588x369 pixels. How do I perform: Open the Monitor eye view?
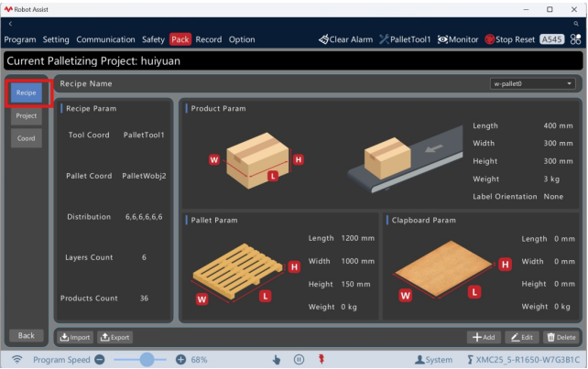click(458, 39)
